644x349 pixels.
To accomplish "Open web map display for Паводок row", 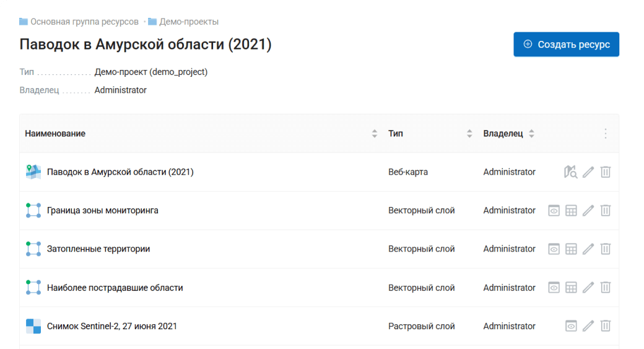I will pos(570,172).
